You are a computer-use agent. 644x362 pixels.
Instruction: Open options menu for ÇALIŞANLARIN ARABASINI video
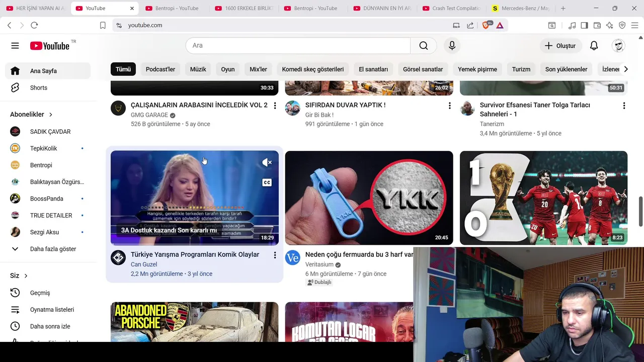275,106
